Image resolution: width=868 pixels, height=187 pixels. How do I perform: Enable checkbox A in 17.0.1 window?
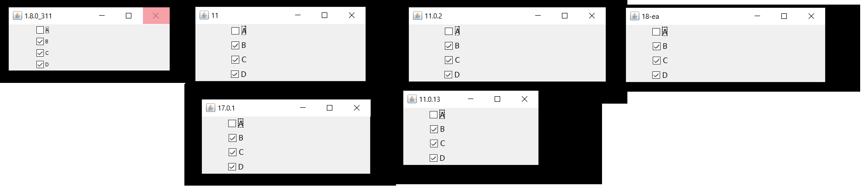pos(232,123)
